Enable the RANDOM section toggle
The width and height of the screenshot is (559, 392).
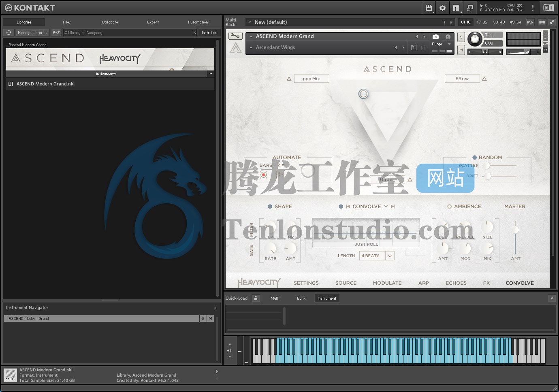(x=474, y=157)
